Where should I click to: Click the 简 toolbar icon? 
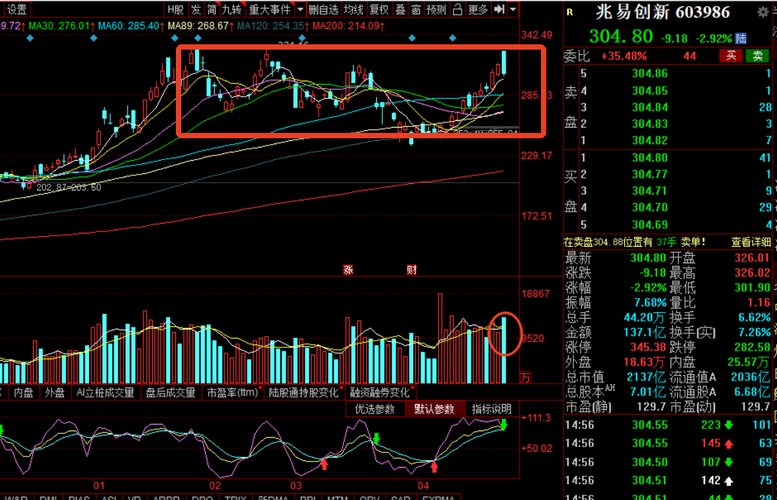click(212, 9)
